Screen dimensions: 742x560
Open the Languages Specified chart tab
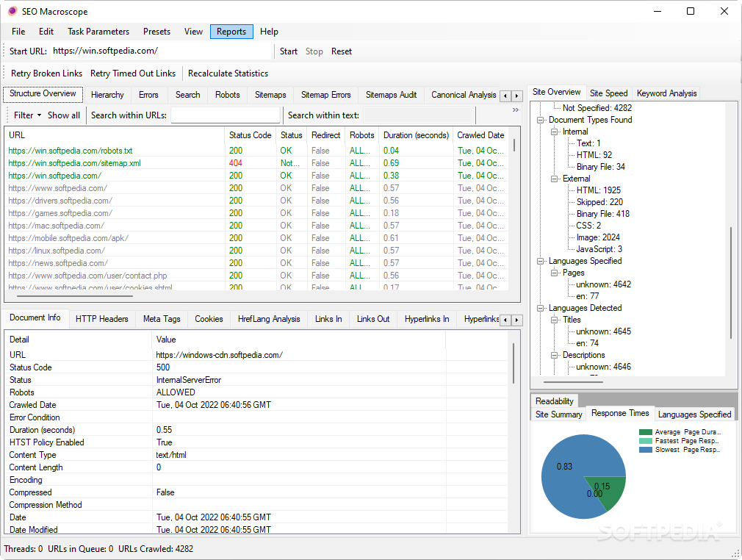coord(695,414)
